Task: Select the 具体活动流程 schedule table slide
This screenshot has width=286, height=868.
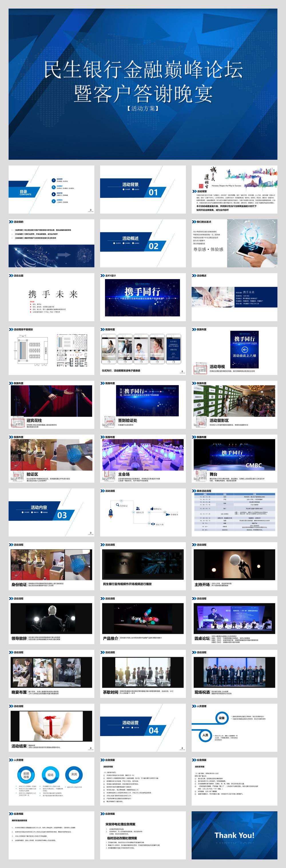Action: coord(234,512)
